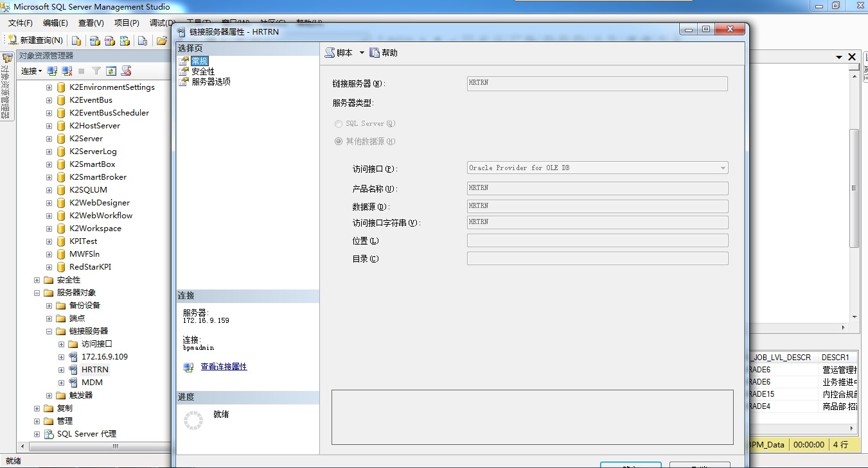Image resolution: width=868 pixels, height=468 pixels.
Task: Expand the KPITest database node
Action: click(x=49, y=241)
